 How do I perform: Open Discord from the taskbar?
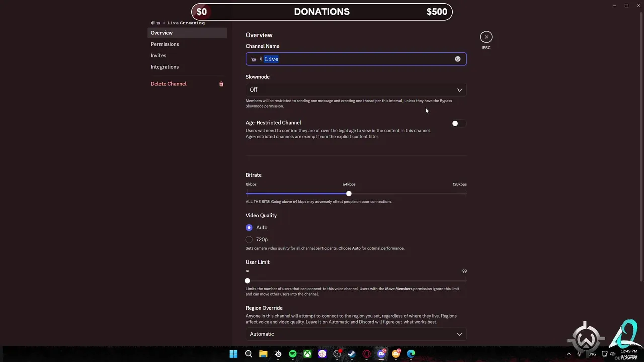[x=381, y=354]
